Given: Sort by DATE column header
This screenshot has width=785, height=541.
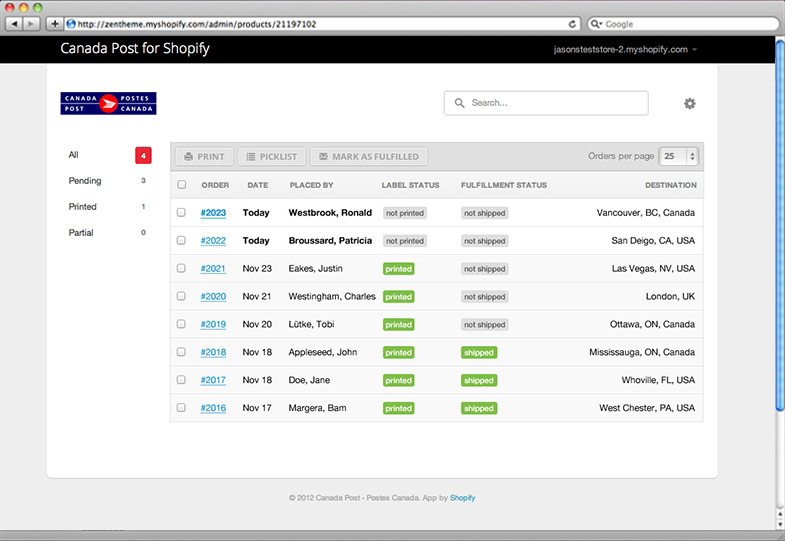Looking at the screenshot, I should pyautogui.click(x=258, y=185).
